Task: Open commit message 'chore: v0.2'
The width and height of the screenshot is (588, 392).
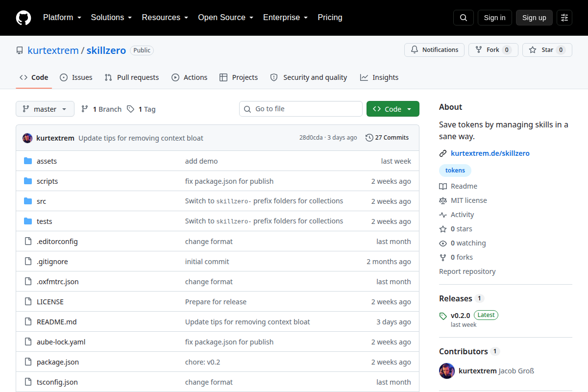Action: [203, 362]
